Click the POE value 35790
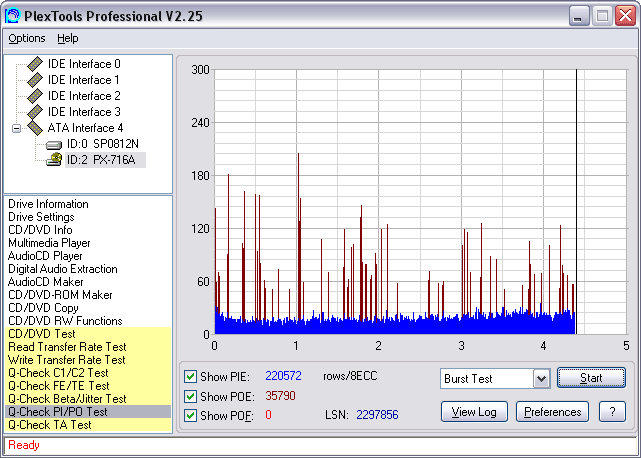The image size is (641, 458). pyautogui.click(x=280, y=396)
